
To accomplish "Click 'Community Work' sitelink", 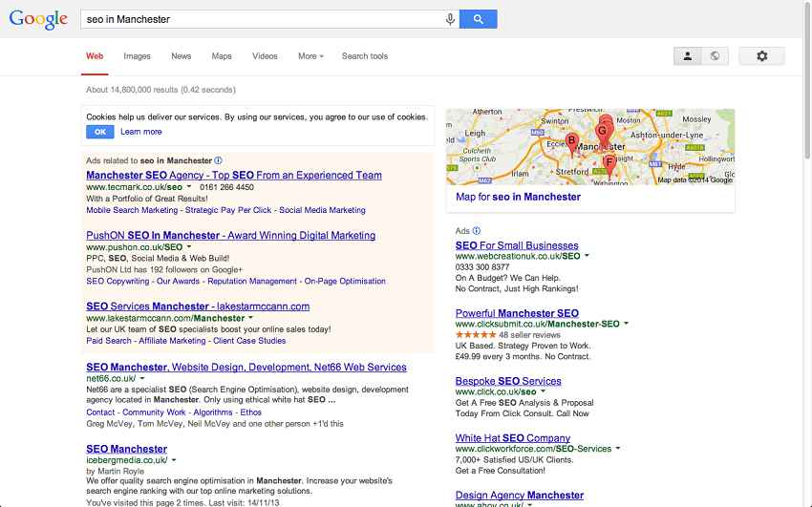I will (x=154, y=412).
